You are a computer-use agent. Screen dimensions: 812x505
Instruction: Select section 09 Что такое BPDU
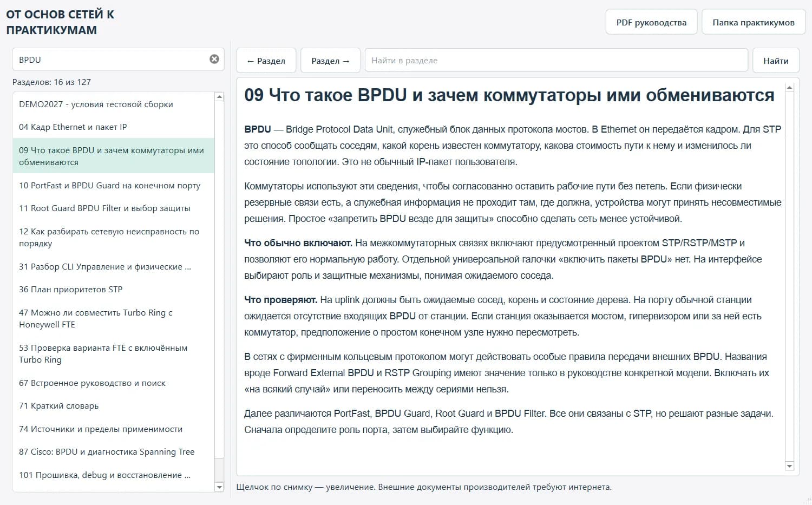[113, 156]
